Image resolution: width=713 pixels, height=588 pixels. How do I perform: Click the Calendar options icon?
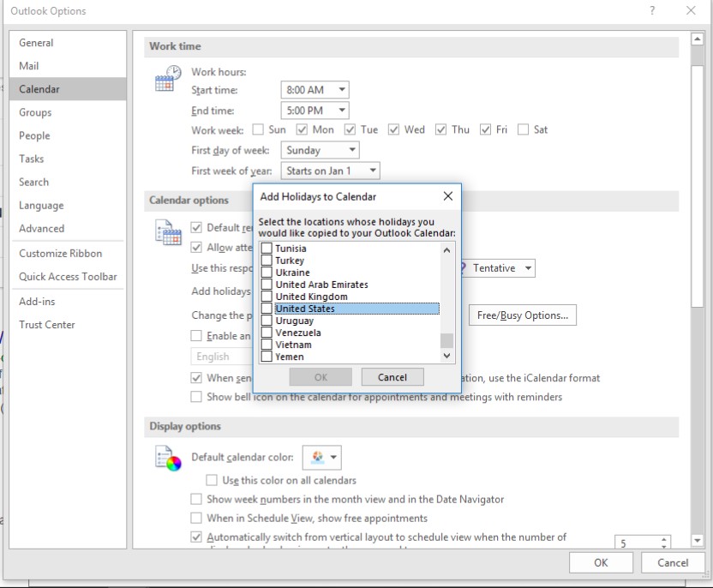(168, 232)
